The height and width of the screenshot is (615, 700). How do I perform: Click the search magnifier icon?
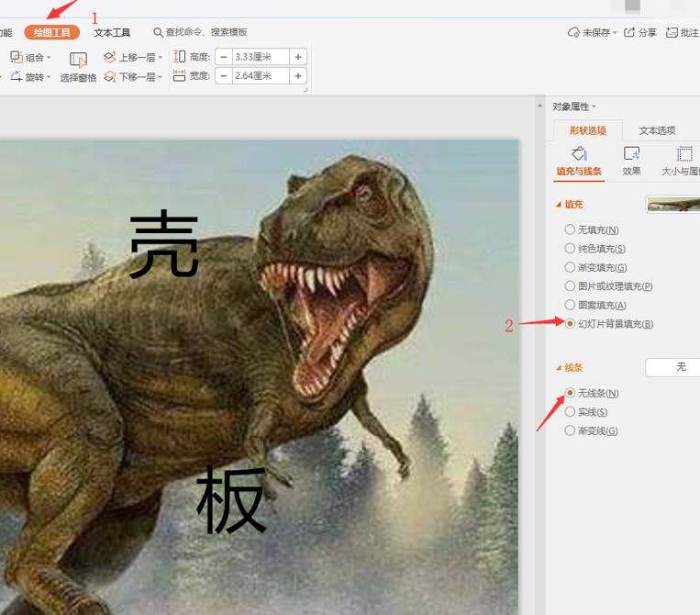click(x=158, y=32)
